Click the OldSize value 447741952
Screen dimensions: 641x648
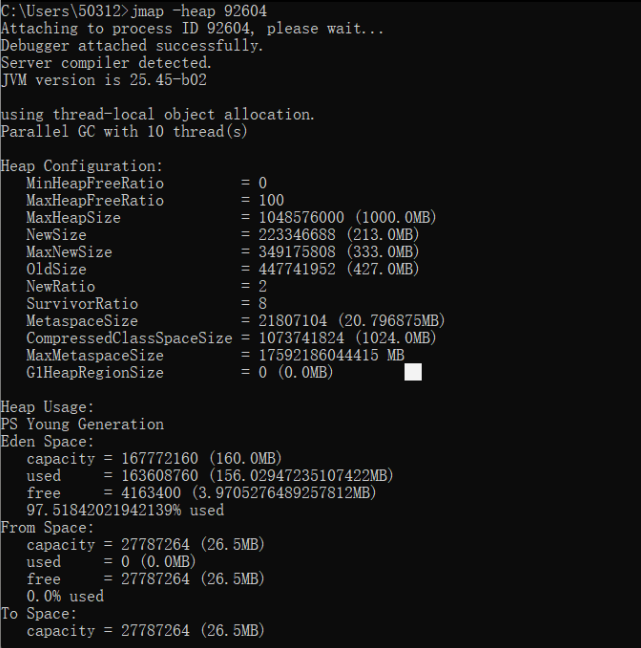(297, 269)
